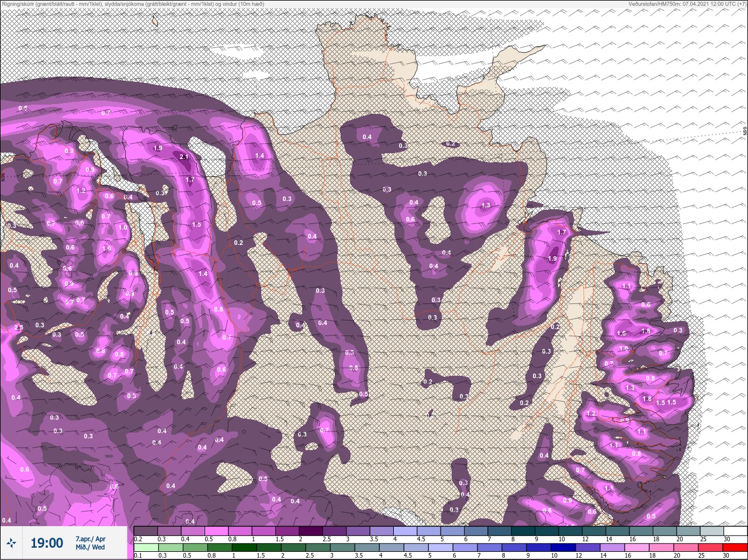The height and width of the screenshot is (560, 748).
Task: Select the lower green legend swatch labelled 0.1
Action: [146, 548]
